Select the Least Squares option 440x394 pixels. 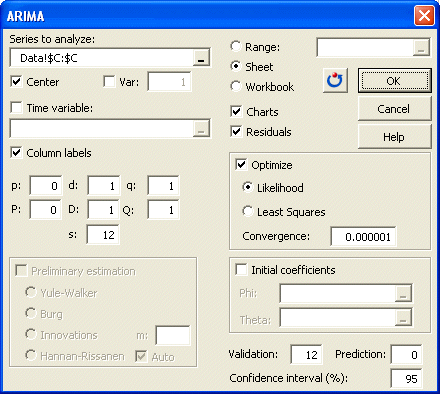pyautogui.click(x=248, y=211)
